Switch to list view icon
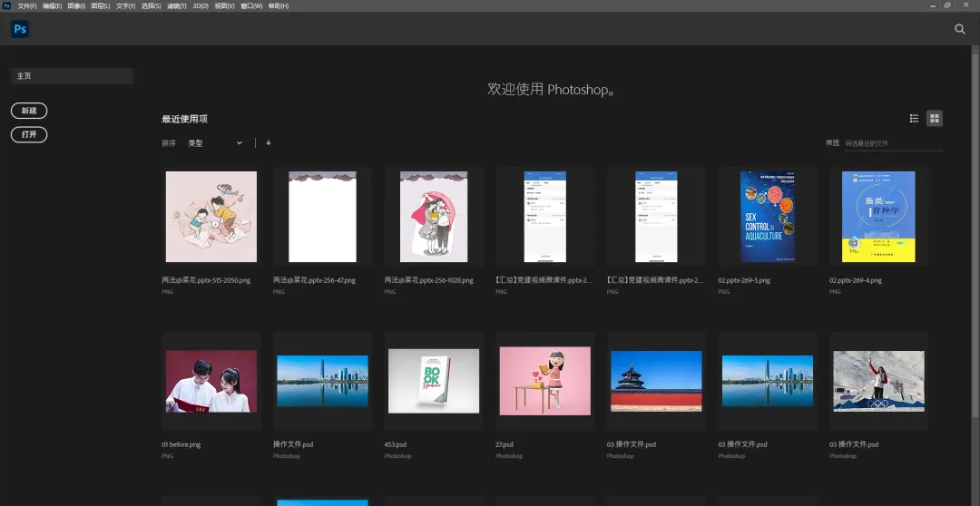The width and height of the screenshot is (980, 506). pos(914,118)
